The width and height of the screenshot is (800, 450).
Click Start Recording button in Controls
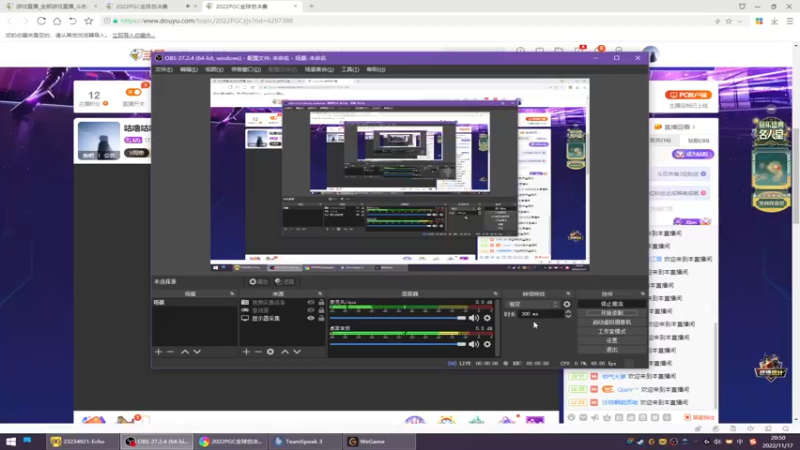point(612,313)
